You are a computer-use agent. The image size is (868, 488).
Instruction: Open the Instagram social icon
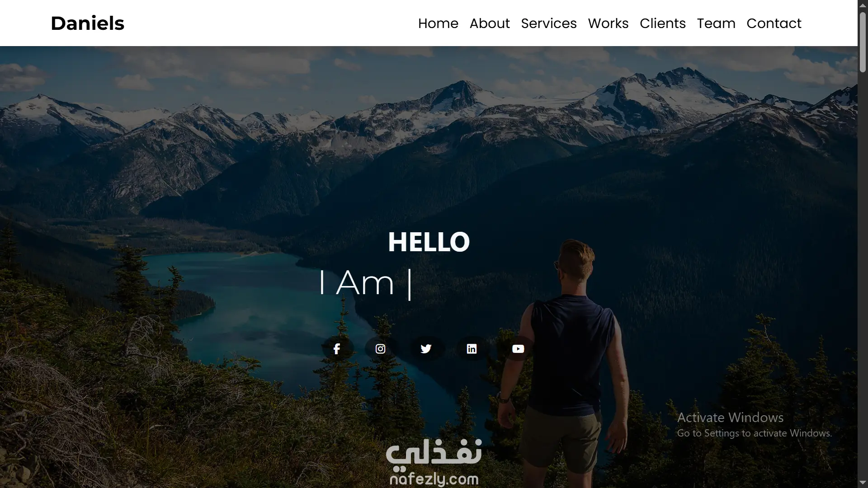[x=381, y=349]
